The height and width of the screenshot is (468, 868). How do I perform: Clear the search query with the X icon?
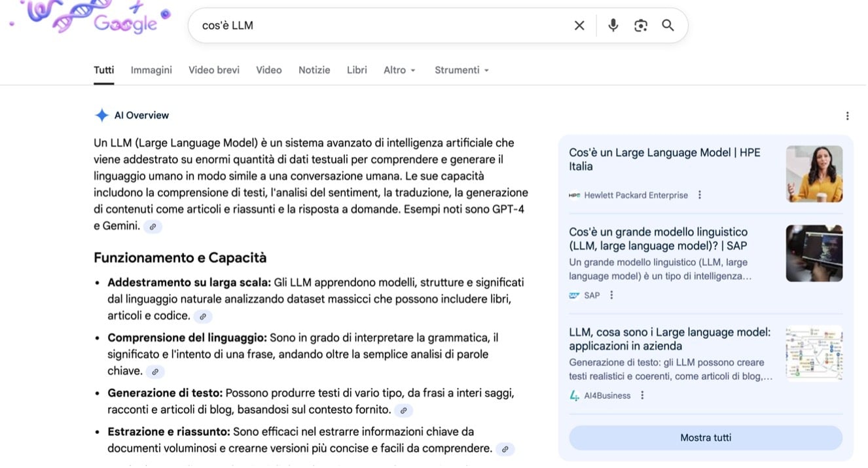coord(579,25)
